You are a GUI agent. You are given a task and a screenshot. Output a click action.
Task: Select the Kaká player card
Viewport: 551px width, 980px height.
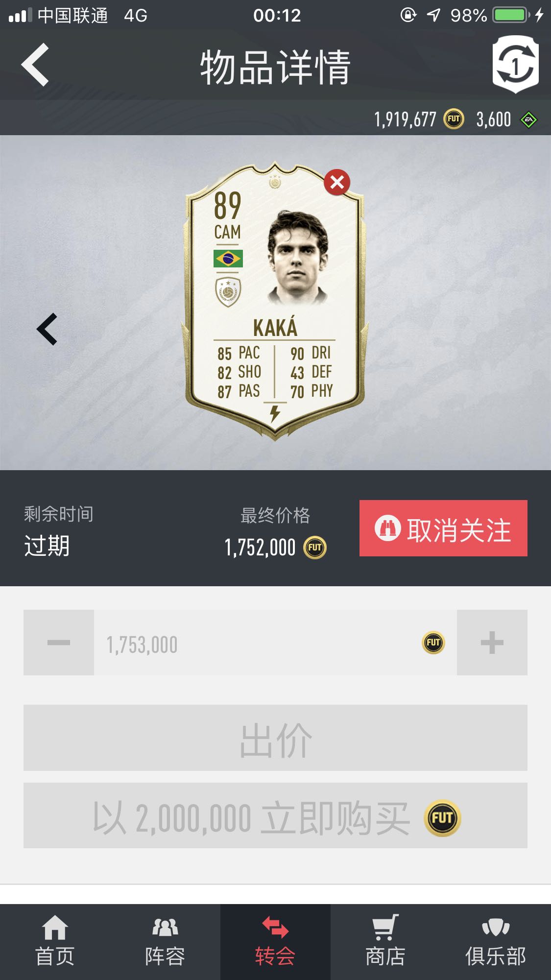275,301
